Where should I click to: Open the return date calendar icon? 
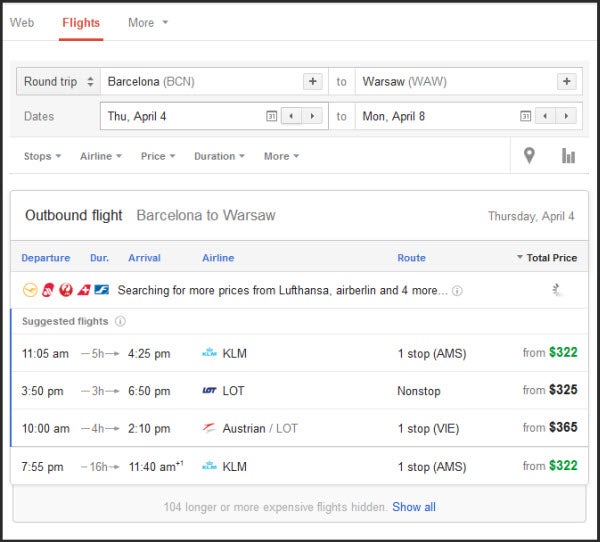[x=525, y=116]
